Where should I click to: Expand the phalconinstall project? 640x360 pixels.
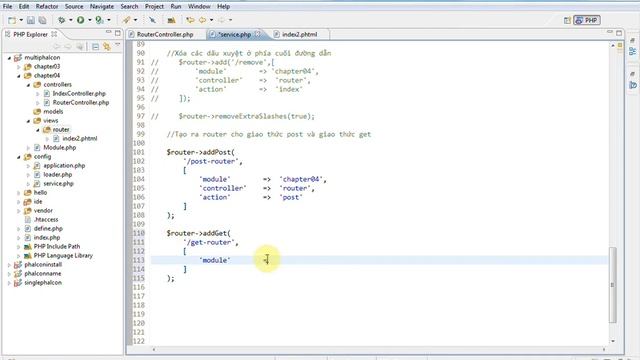pos(9,265)
